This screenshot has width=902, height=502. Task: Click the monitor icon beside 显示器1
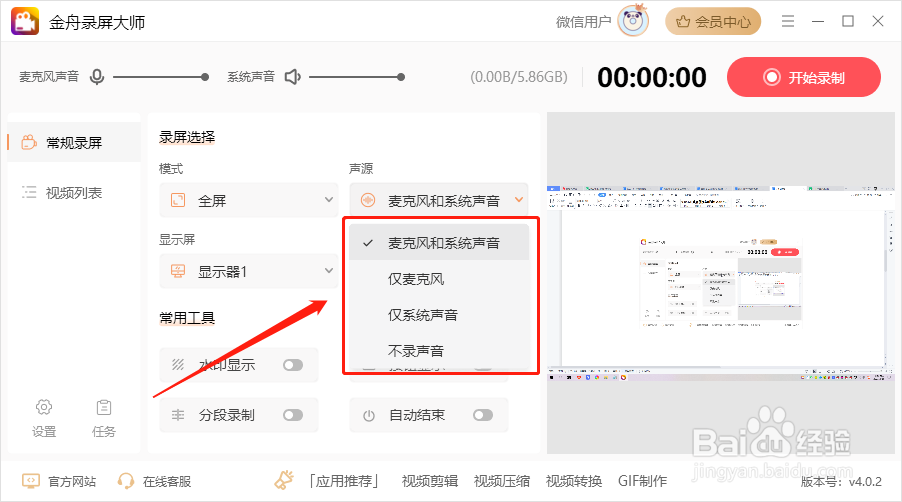click(178, 271)
